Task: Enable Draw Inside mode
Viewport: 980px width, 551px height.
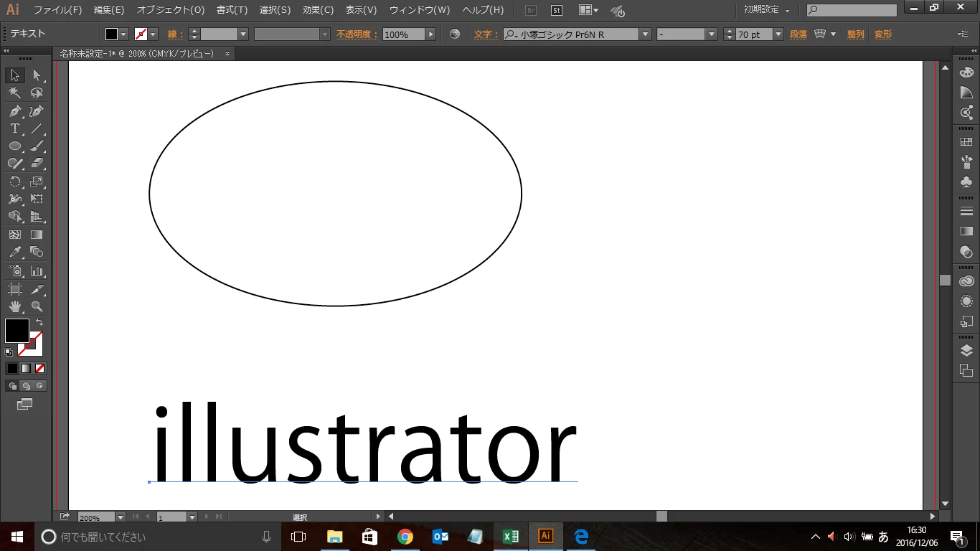Action: [40, 386]
